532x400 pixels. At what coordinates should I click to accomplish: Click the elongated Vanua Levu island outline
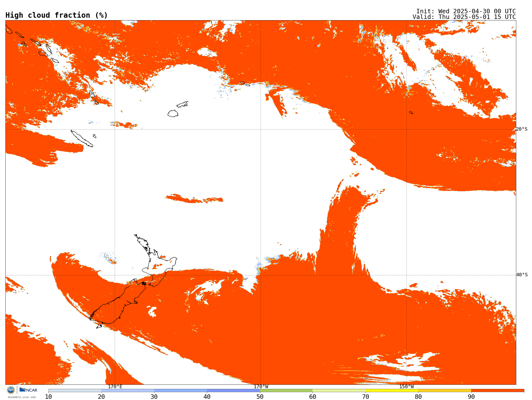point(183,104)
